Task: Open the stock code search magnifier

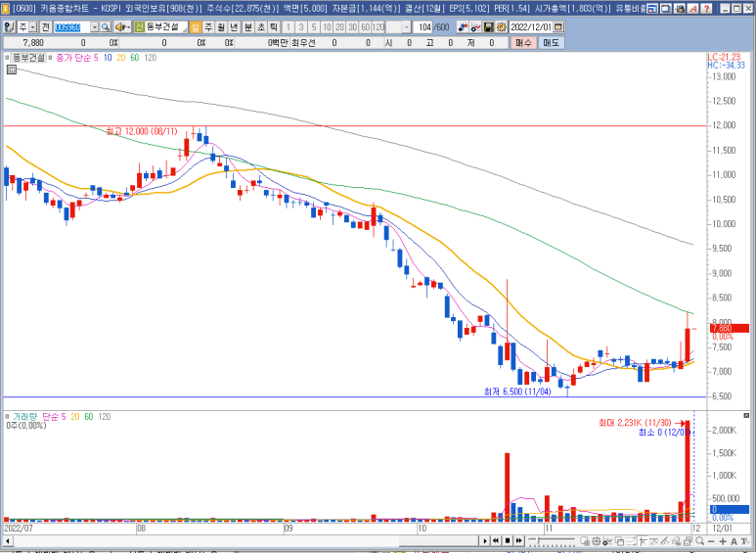Action: point(106,27)
